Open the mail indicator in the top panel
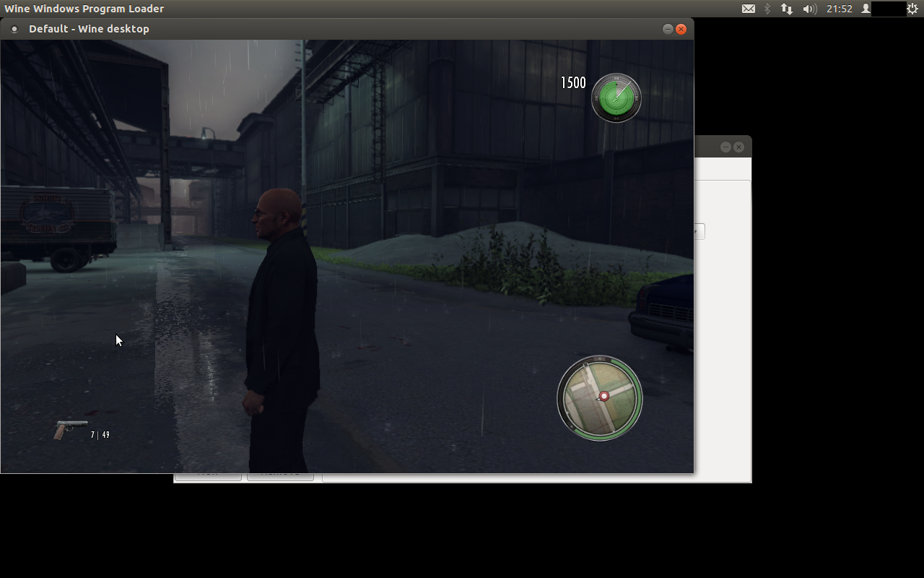Image resolution: width=924 pixels, height=578 pixels. point(749,9)
